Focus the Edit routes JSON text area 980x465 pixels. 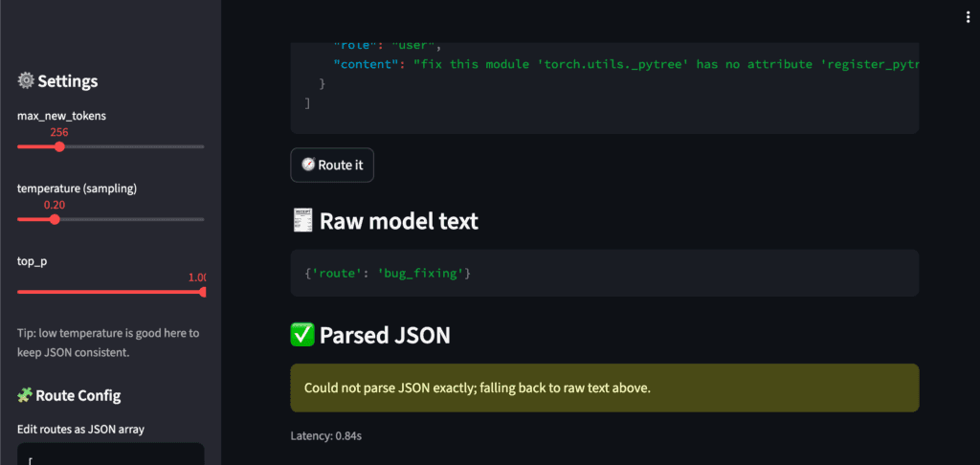pyautogui.click(x=110, y=454)
